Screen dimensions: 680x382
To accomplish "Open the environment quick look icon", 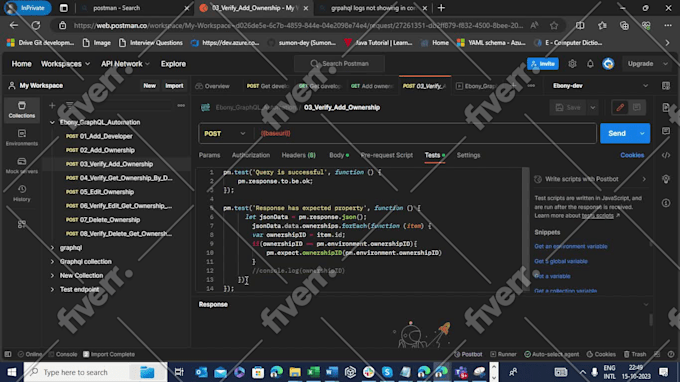I will click(x=666, y=86).
